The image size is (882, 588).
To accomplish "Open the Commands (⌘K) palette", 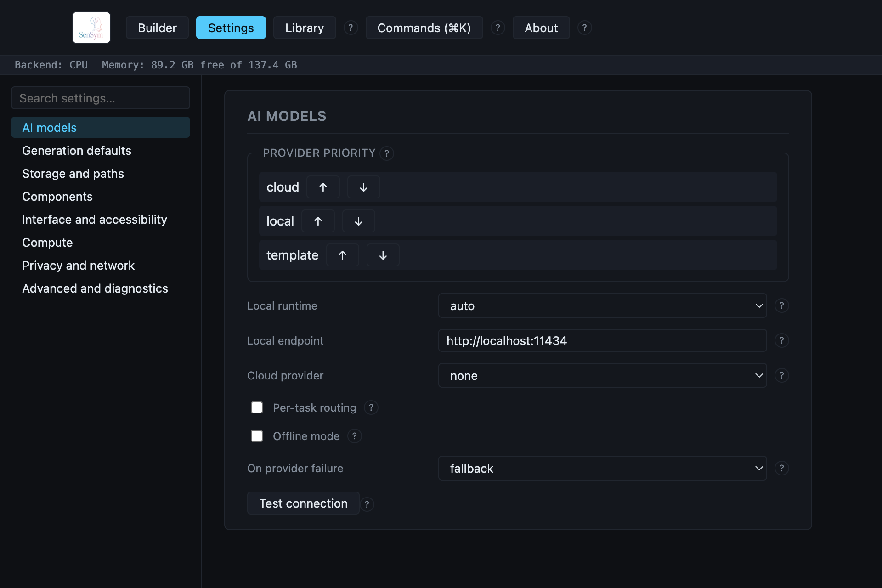I will [x=424, y=28].
